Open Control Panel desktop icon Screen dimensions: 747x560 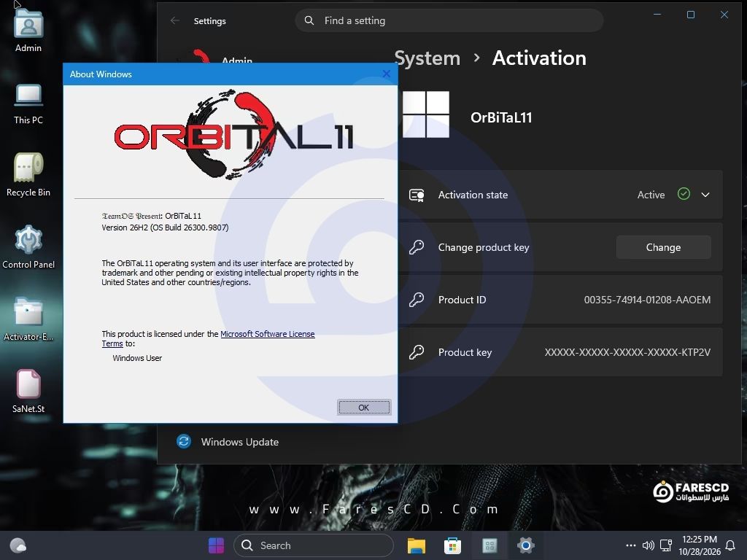tap(28, 246)
